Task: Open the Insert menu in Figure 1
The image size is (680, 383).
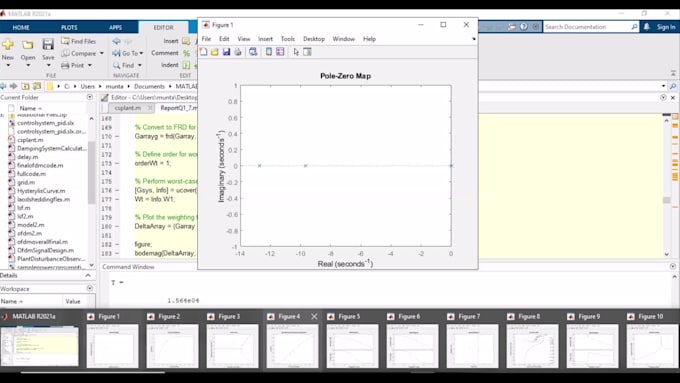Action: 265,39
